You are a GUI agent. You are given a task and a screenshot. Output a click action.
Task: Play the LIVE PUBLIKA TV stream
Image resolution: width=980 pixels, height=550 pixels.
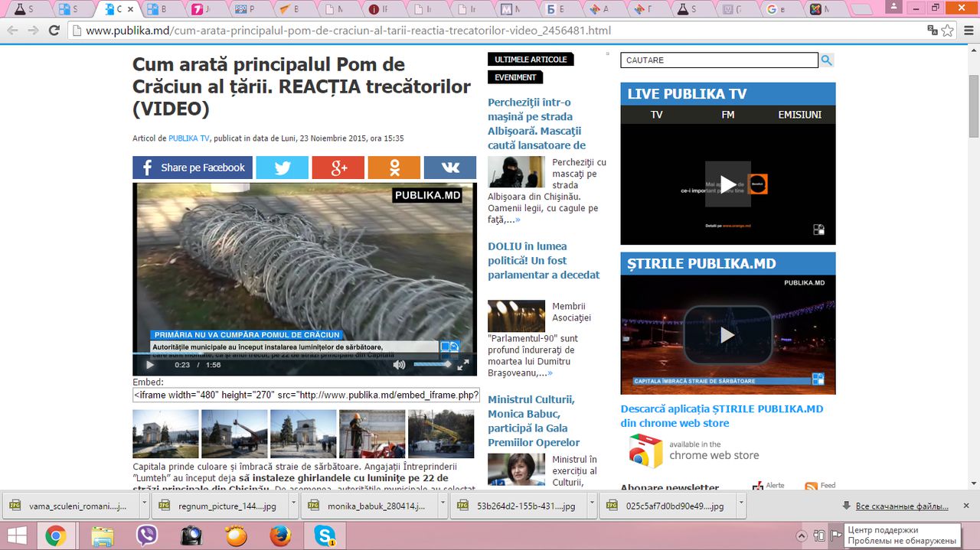click(727, 184)
